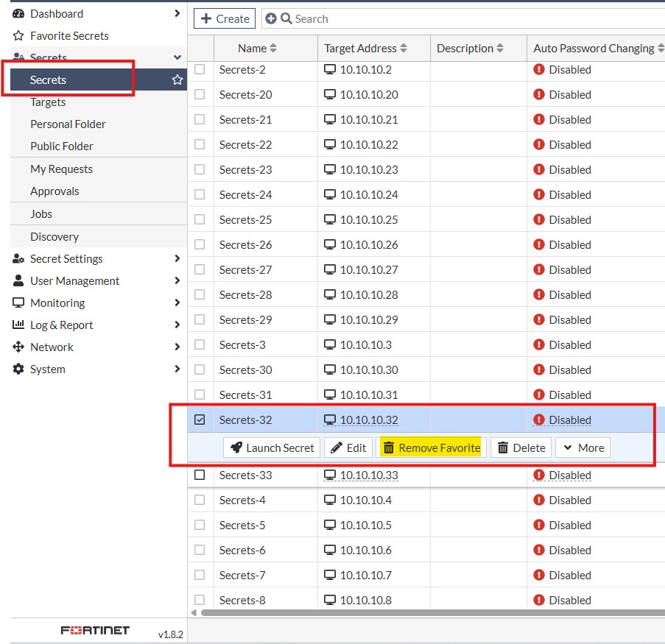The height and width of the screenshot is (644, 665).
Task: Expand the Dashboard menu chevron
Action: [x=177, y=13]
